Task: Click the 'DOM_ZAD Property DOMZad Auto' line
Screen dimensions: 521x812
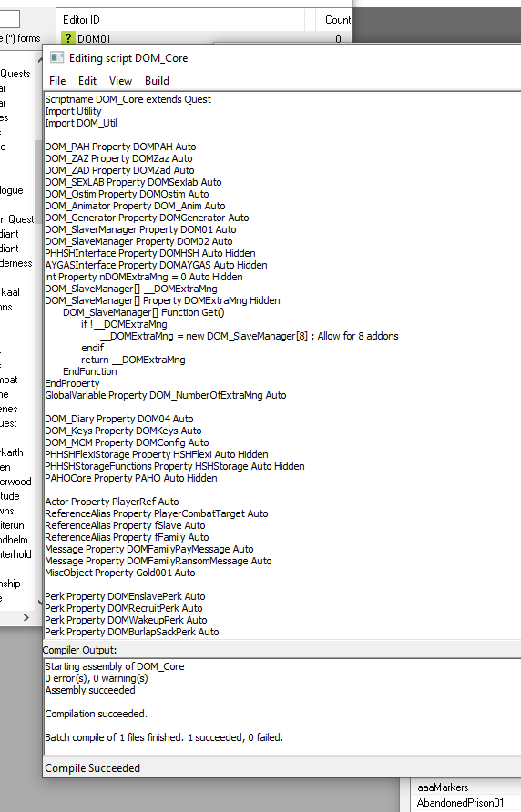Action: [x=119, y=170]
